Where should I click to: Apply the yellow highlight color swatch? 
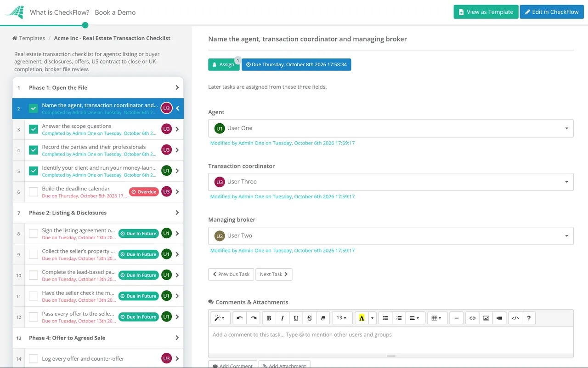click(362, 318)
